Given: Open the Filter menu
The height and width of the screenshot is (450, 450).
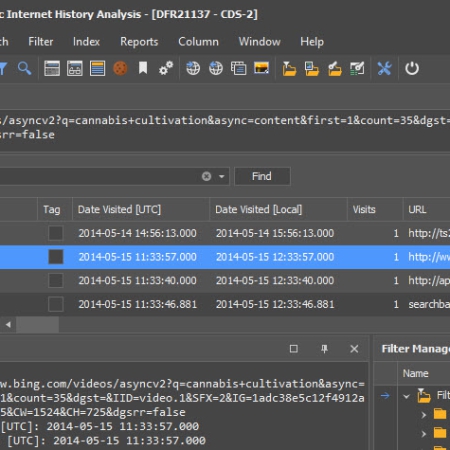Looking at the screenshot, I should click(41, 42).
